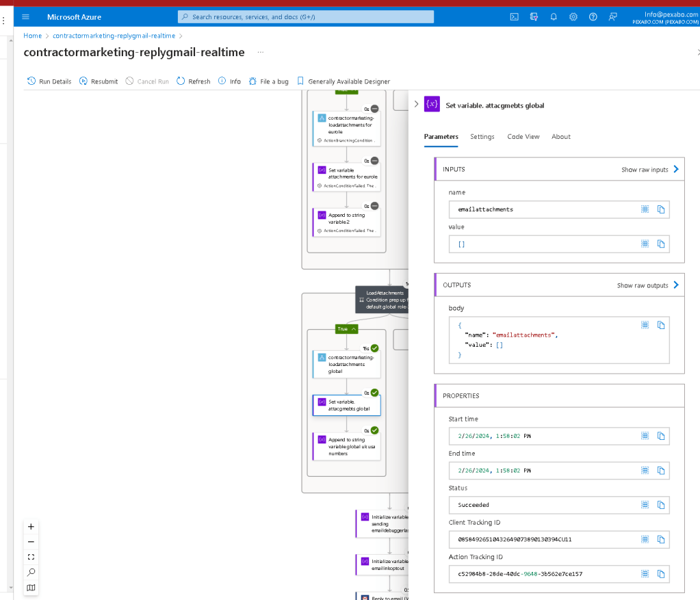Open the help question mark icon
700x600 pixels.
pos(593,17)
